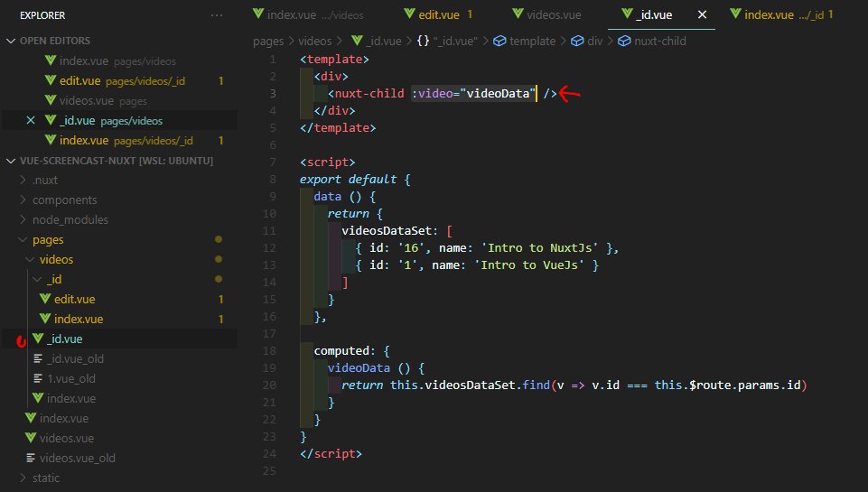Switch to index.vue .../videos tab
868x492 pixels.
pyautogui.click(x=308, y=15)
